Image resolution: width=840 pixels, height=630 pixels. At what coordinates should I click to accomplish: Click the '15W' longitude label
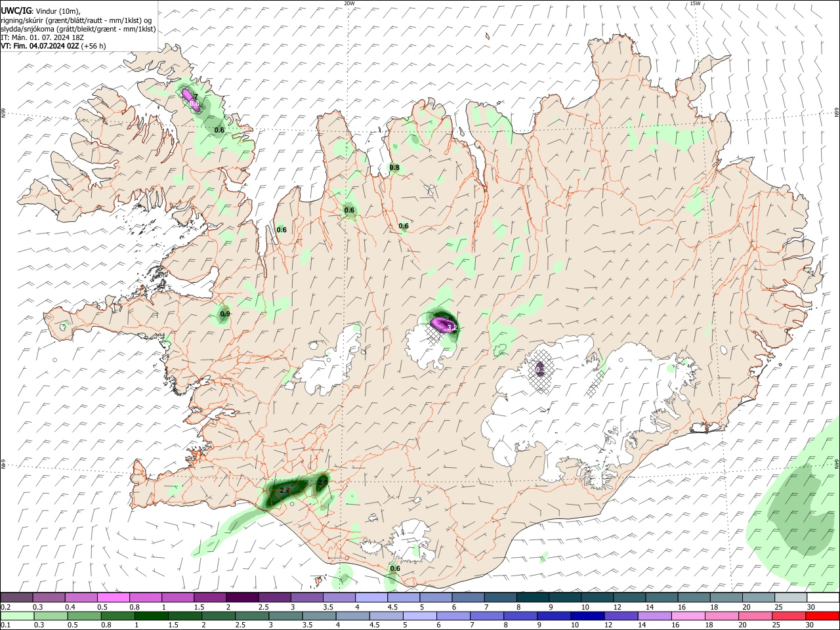coord(695,3)
